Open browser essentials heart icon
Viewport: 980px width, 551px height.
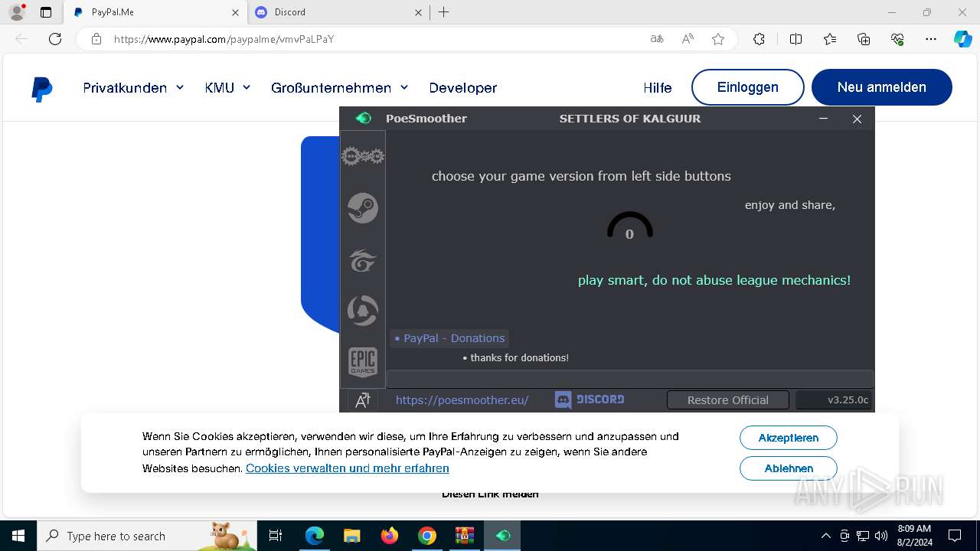point(897,39)
